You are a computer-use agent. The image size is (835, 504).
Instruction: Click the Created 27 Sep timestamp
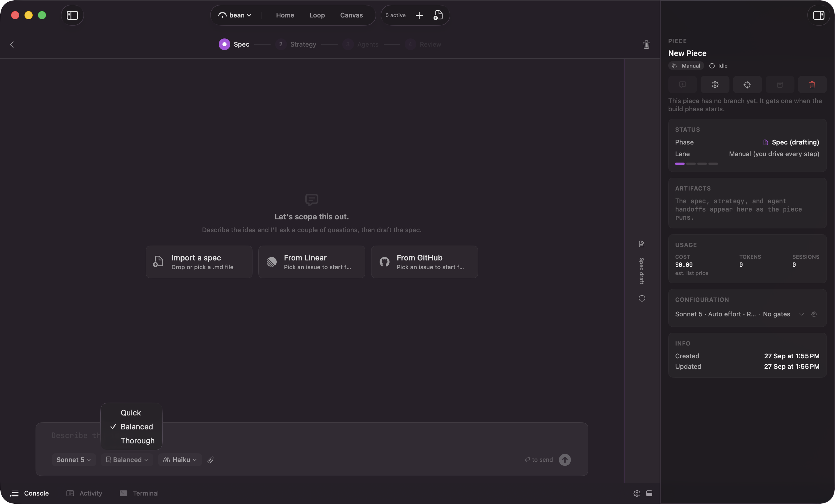(x=791, y=356)
